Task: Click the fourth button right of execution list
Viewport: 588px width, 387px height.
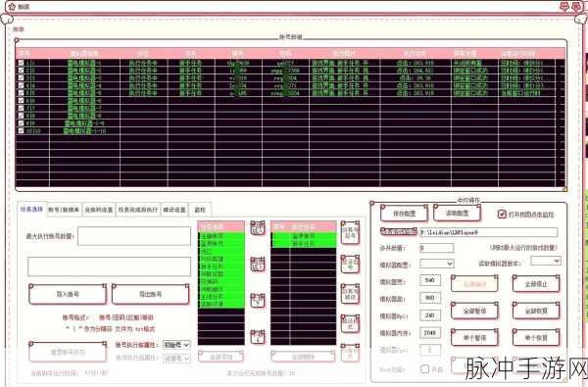Action: click(x=350, y=323)
